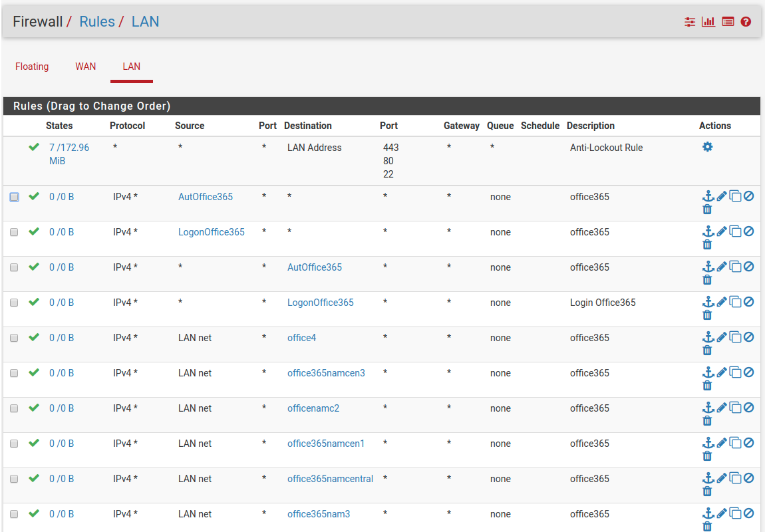Edit the AutOffice365 source rule with pencil
The height and width of the screenshot is (532, 765).
722,196
